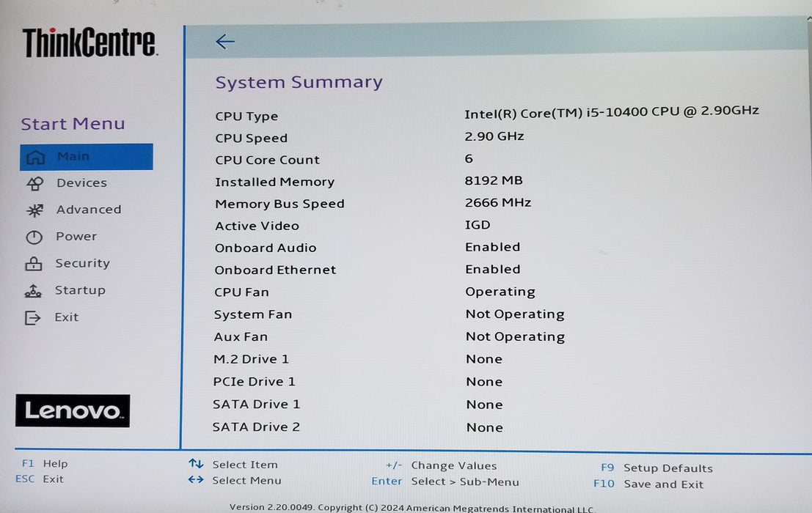Viewport: 812px width, 513px height.
Task: Click the left-right Select Menu arrows
Action: 196,480
